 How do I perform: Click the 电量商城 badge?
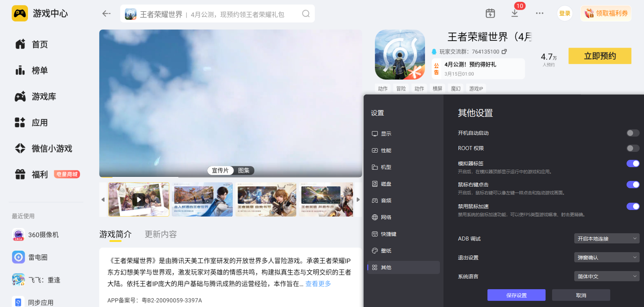point(67,174)
